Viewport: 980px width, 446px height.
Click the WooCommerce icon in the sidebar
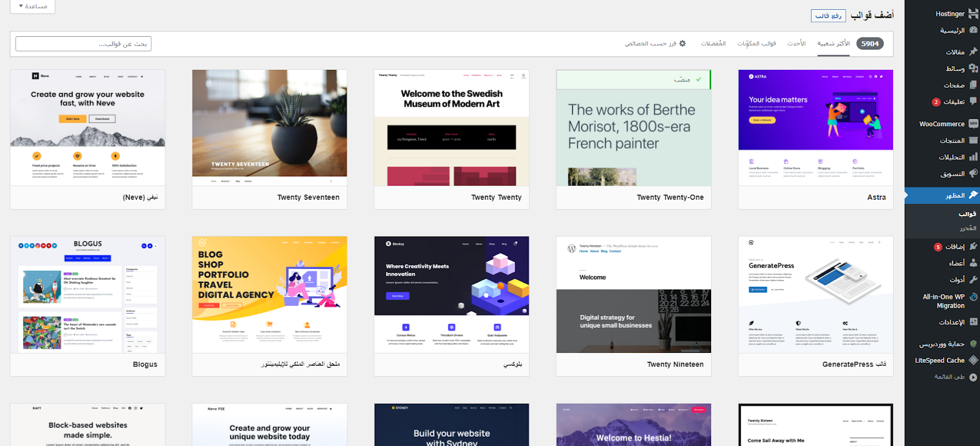[973, 124]
